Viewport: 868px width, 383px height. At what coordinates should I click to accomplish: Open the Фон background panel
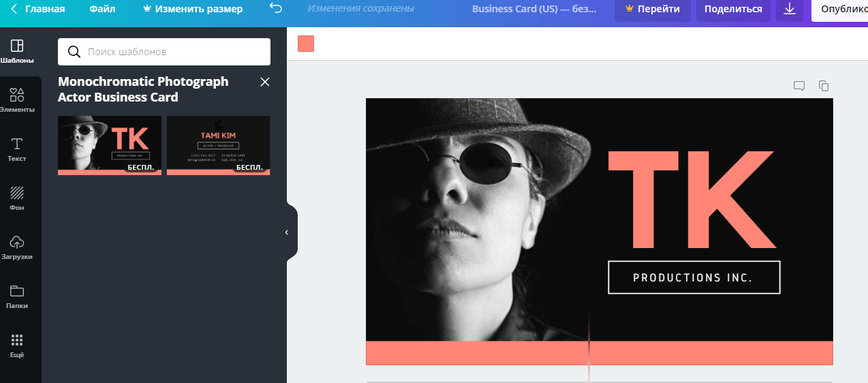17,198
